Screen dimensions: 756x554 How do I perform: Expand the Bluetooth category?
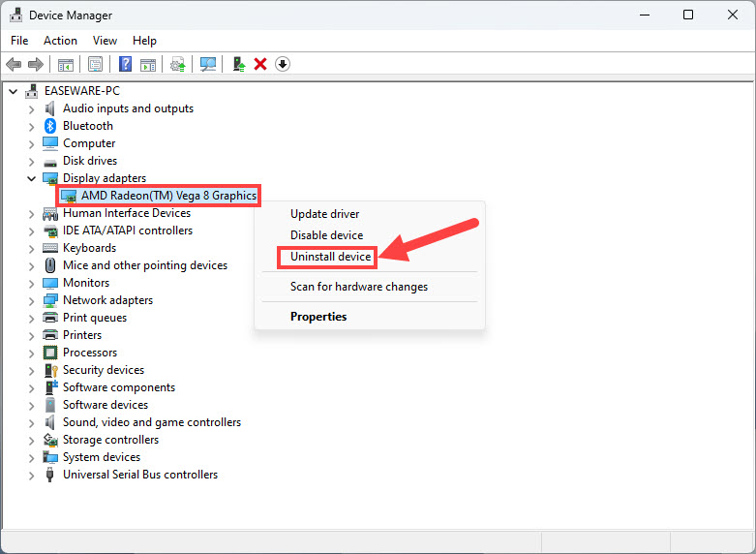click(x=31, y=127)
